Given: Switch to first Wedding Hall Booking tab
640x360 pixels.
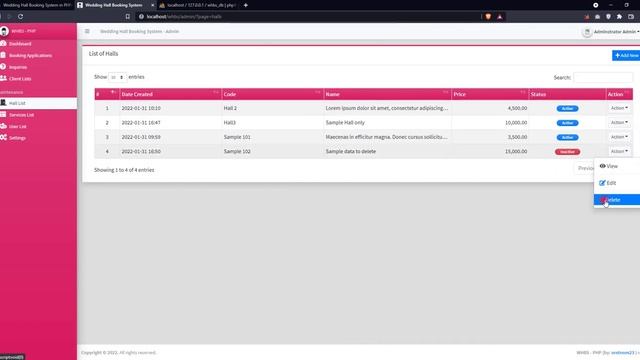Looking at the screenshot, I should [37, 5].
